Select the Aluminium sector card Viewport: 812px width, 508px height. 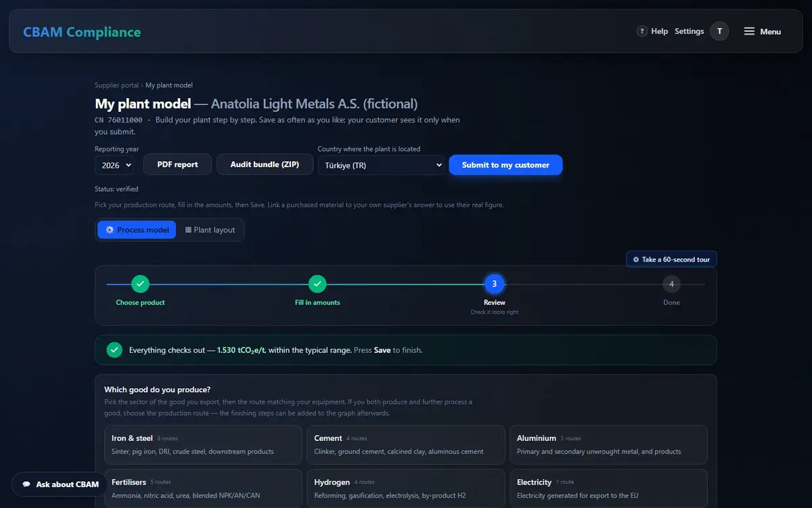click(x=608, y=444)
